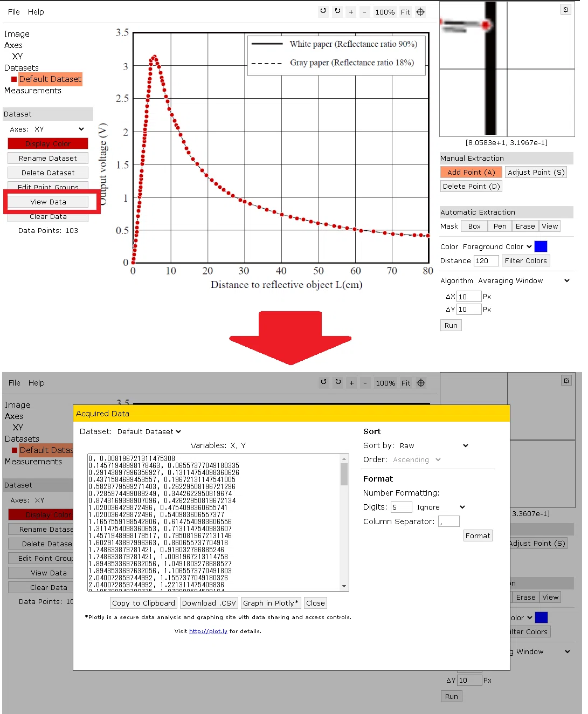
Task: Open the http://plot.ly link
Action: (208, 631)
